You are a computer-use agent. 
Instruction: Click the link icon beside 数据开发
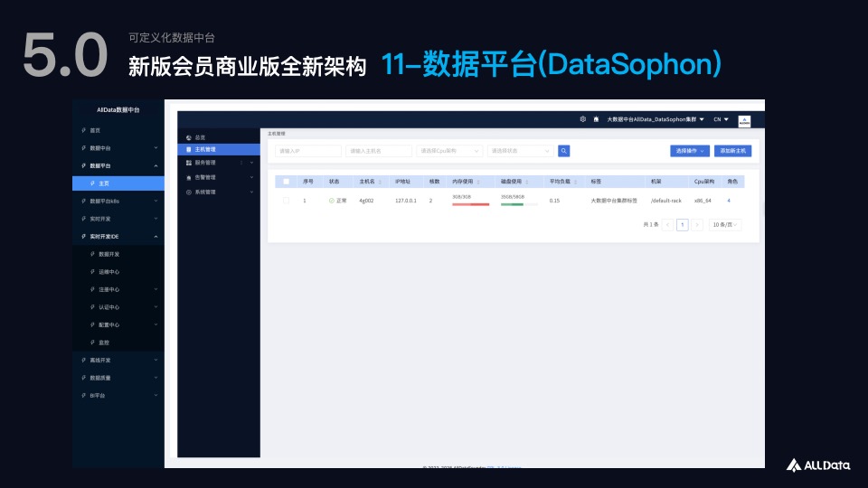(92, 254)
